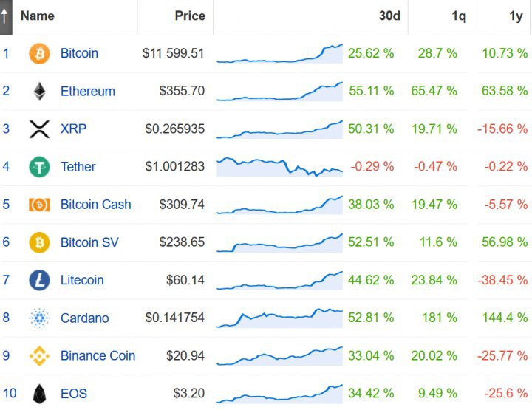Open the Bitcoin 30-day sparkline chart
This screenshot has width=532, height=410.
pyautogui.click(x=279, y=54)
